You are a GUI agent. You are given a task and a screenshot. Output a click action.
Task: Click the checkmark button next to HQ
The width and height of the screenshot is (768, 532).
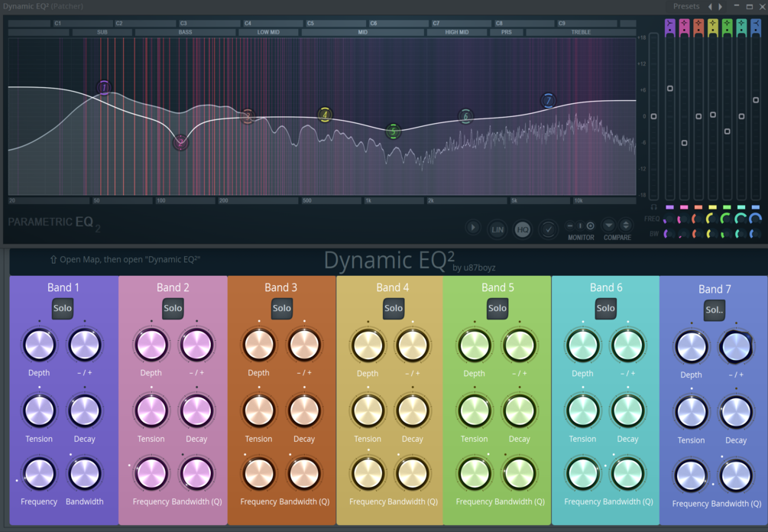coord(548,229)
